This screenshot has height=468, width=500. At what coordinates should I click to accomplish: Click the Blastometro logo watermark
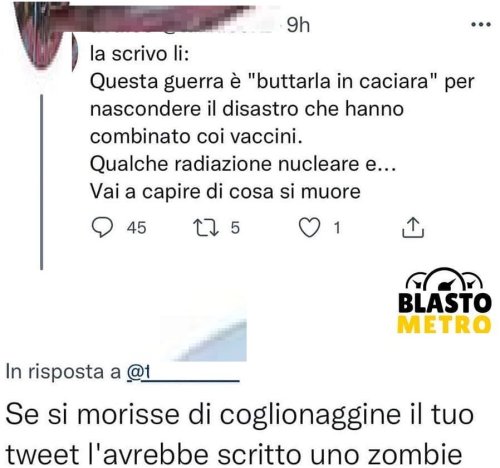(445, 300)
